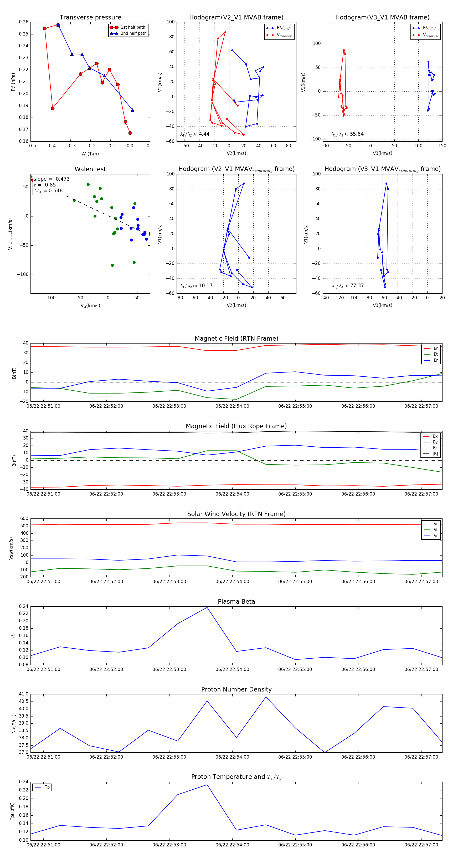This screenshot has width=473, height=868.
Task: Click the λ1/λ3 ≈ 77.37 annotation
Action: [347, 286]
